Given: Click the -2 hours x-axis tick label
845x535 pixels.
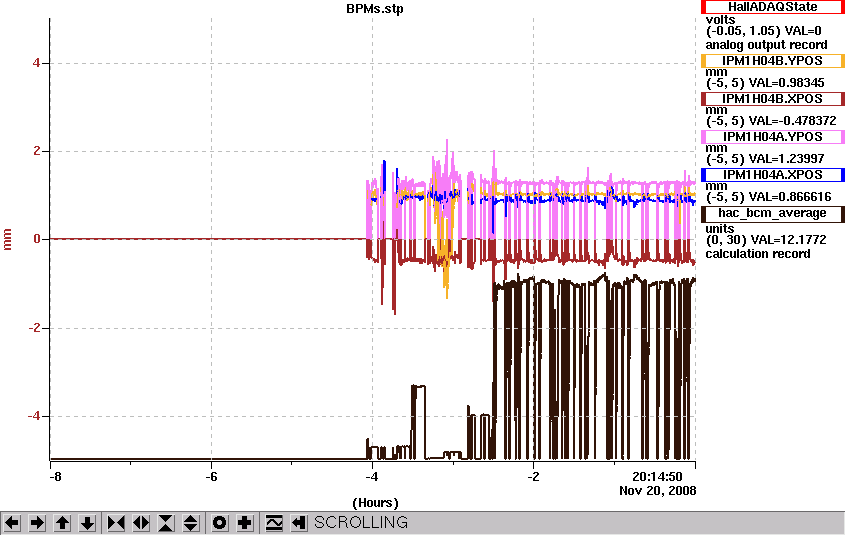Looking at the screenshot, I should pos(534,477).
